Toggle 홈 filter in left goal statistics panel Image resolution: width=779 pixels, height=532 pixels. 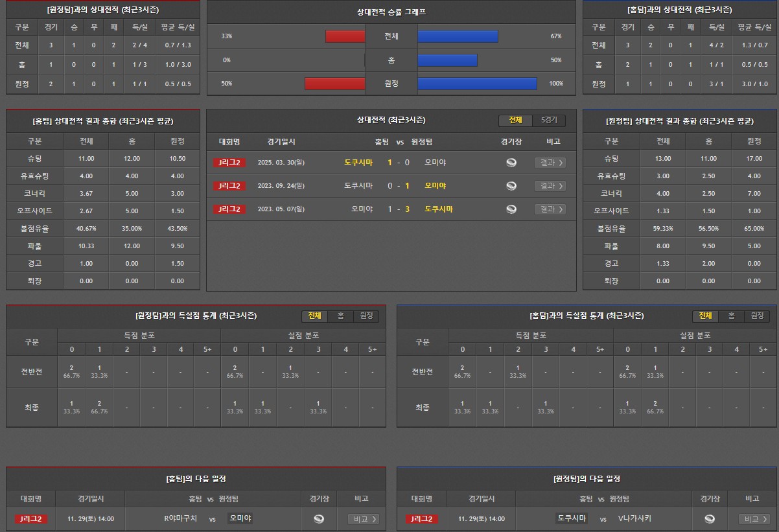pos(340,316)
